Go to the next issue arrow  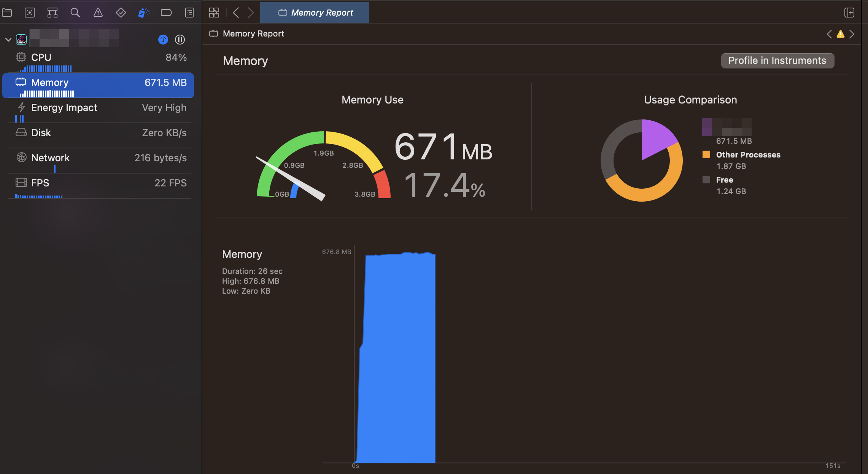[852, 34]
